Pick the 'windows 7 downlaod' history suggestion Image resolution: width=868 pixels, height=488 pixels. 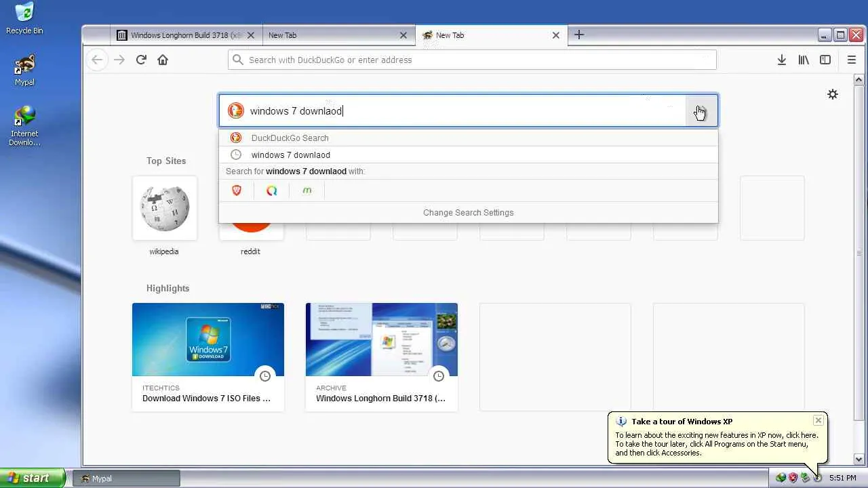point(468,155)
